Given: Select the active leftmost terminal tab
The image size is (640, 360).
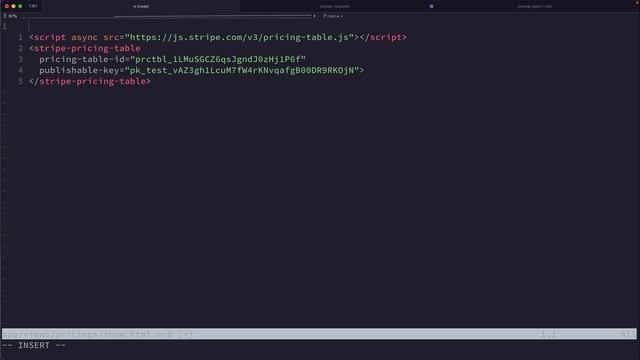Looking at the screenshot, I should pyautogui.click(x=141, y=6).
